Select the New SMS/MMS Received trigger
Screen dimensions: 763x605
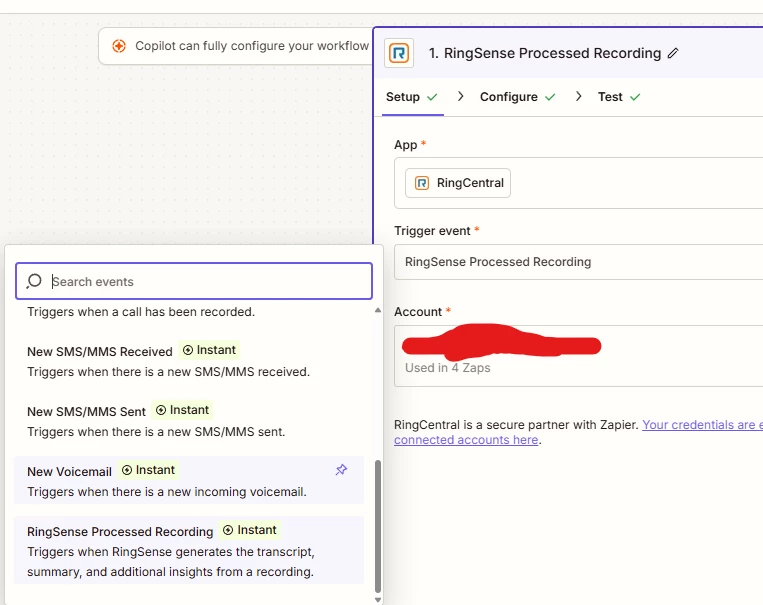coord(189,361)
